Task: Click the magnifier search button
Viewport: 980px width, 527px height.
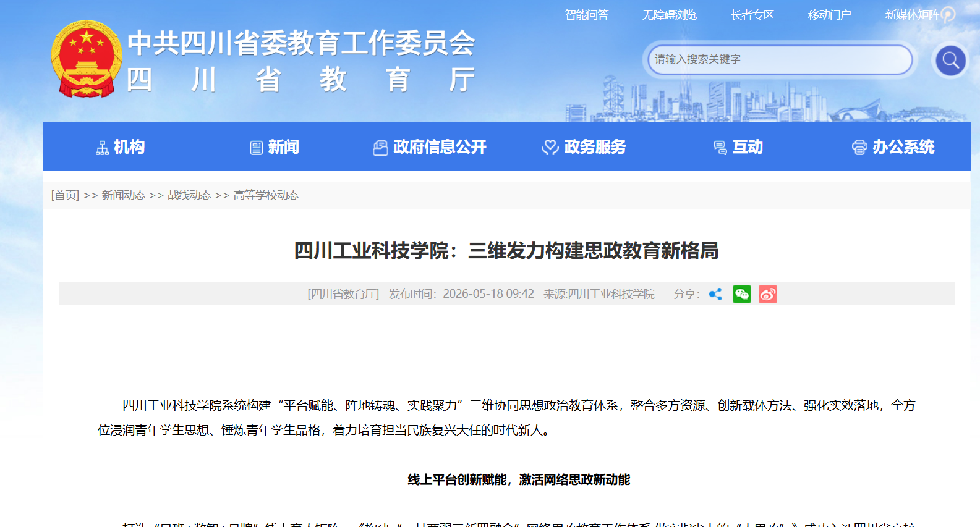Action: tap(950, 61)
